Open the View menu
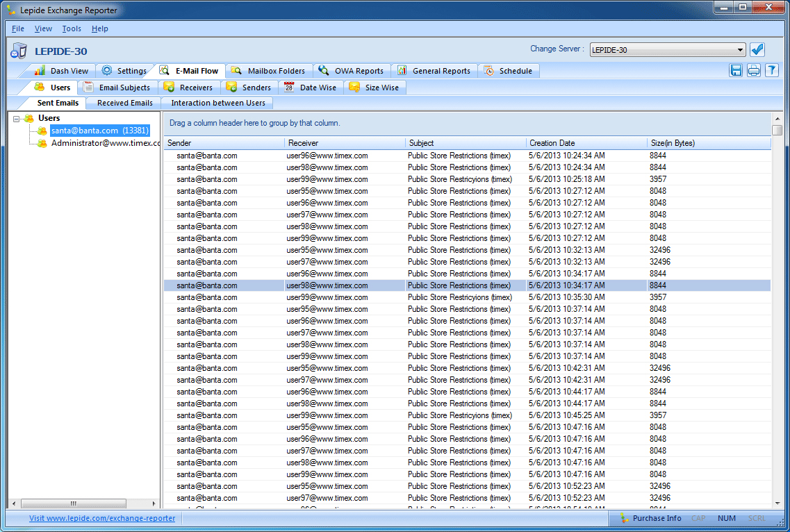790x532 pixels. pyautogui.click(x=43, y=28)
